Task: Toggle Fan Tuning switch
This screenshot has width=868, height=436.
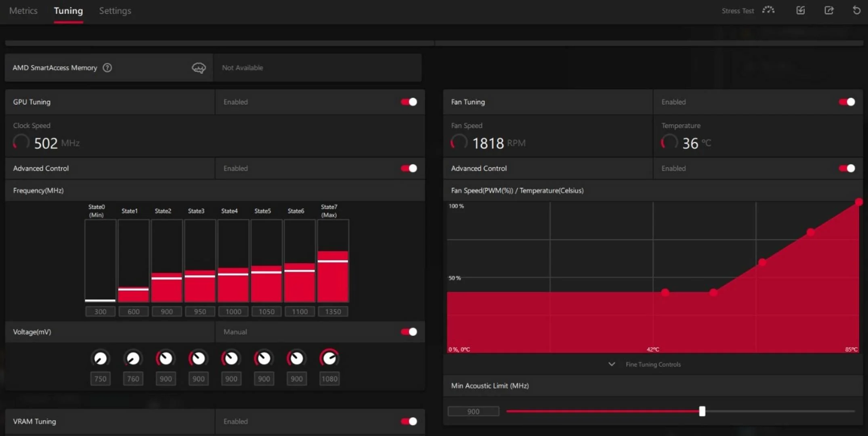Action: [x=847, y=102]
